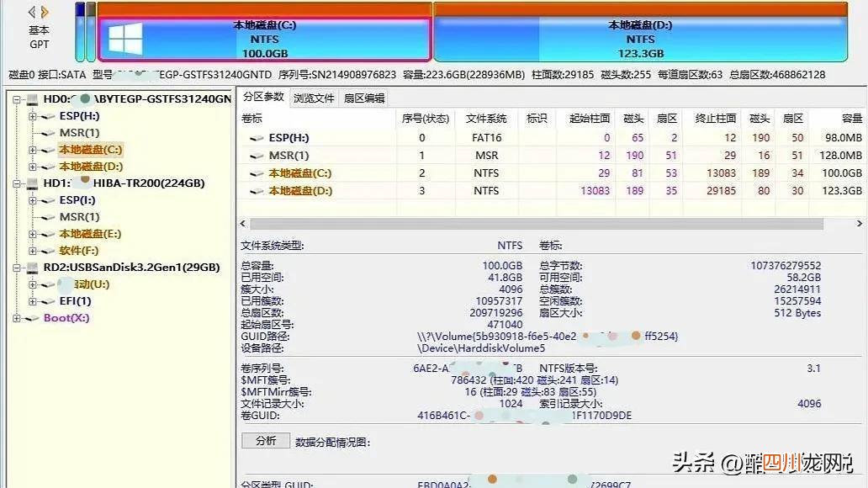Screen dimensions: 868x488
Task: Click 本地磁盘(C:) drive icon in tree
Action: click(x=48, y=150)
